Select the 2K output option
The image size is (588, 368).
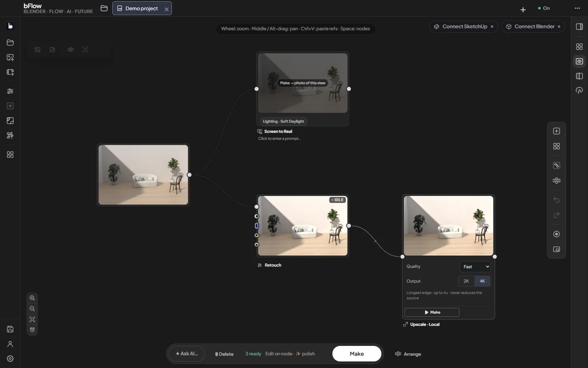point(466,281)
